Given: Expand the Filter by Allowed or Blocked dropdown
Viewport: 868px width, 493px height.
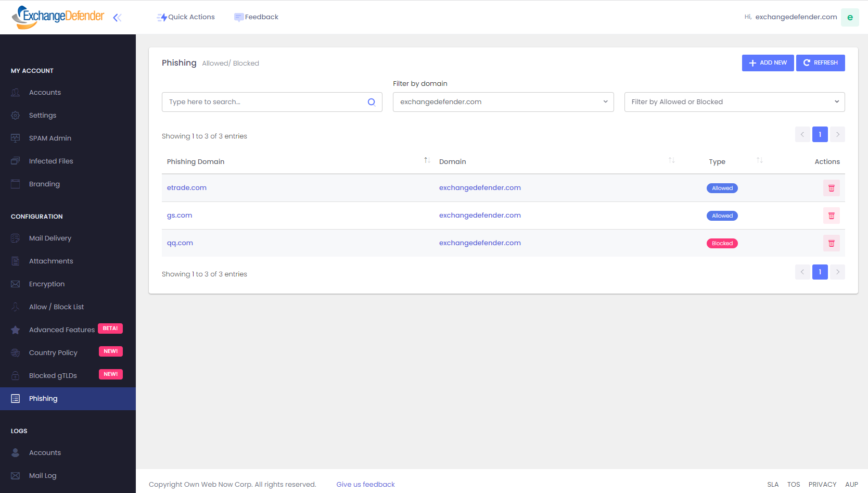Looking at the screenshot, I should pos(734,102).
